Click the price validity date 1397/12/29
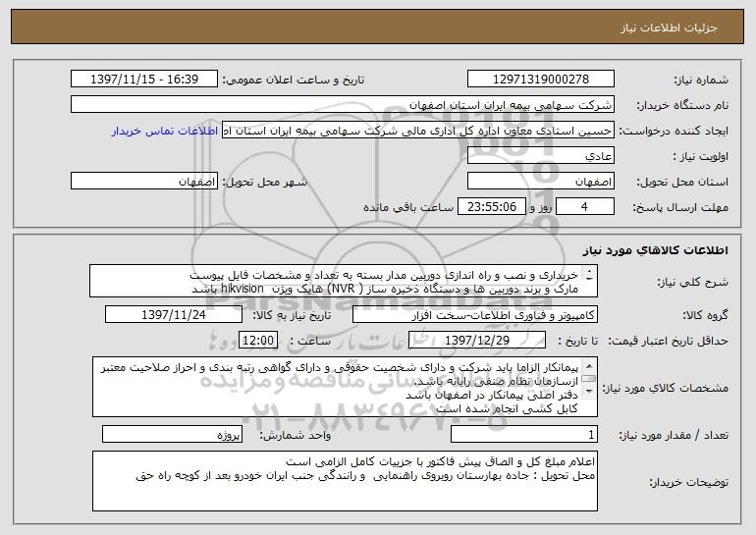The width and height of the screenshot is (756, 535). (477, 341)
